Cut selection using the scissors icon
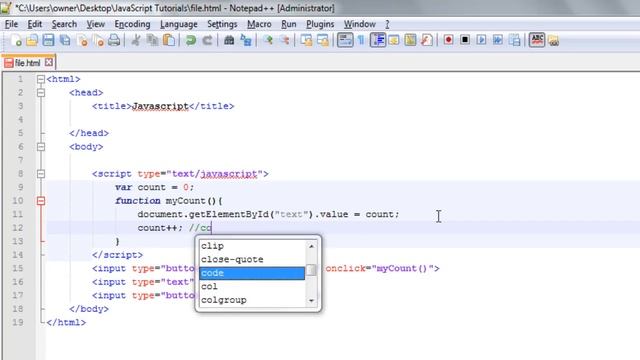This screenshot has width=640, height=360. pyautogui.click(x=136, y=40)
